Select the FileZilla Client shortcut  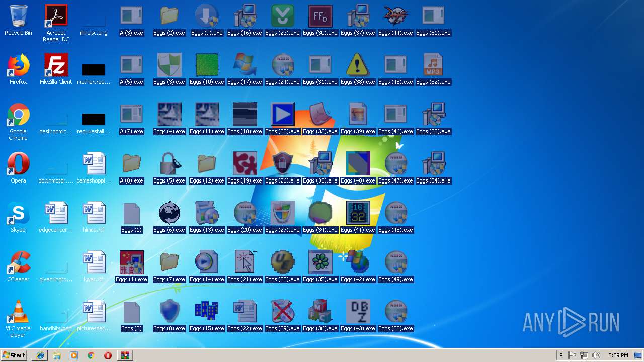(56, 65)
